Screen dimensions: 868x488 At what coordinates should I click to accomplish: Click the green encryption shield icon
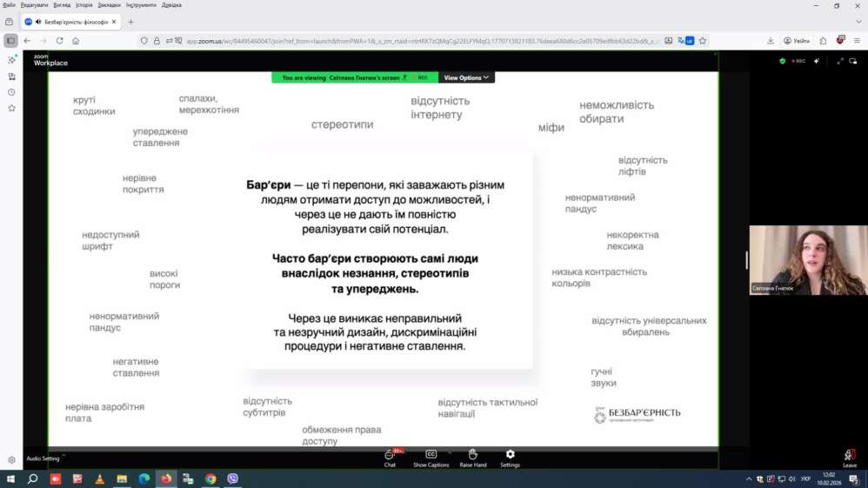pos(782,62)
